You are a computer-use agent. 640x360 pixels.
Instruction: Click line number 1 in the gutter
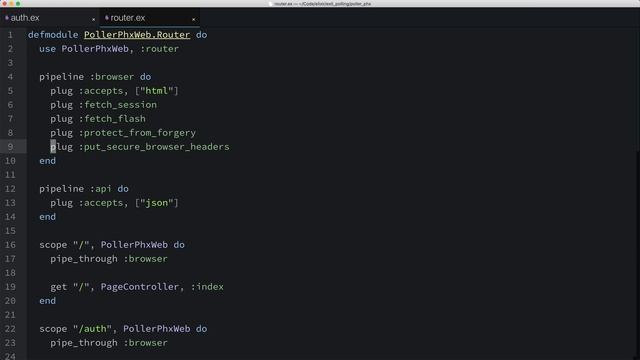(x=10, y=35)
